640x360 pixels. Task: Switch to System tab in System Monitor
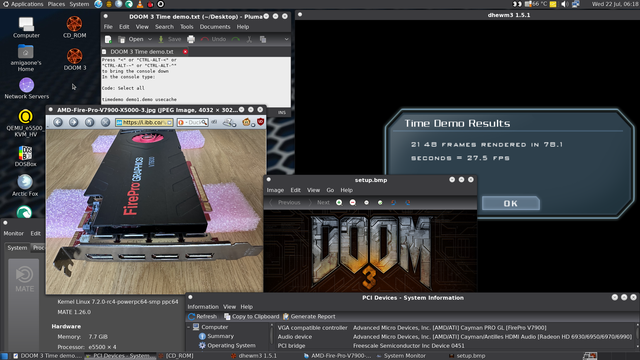(x=17, y=247)
